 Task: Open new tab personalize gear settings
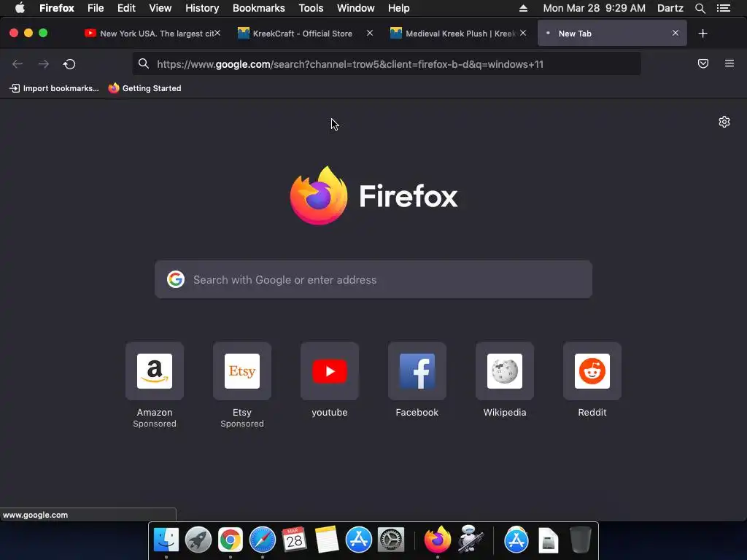coord(724,122)
